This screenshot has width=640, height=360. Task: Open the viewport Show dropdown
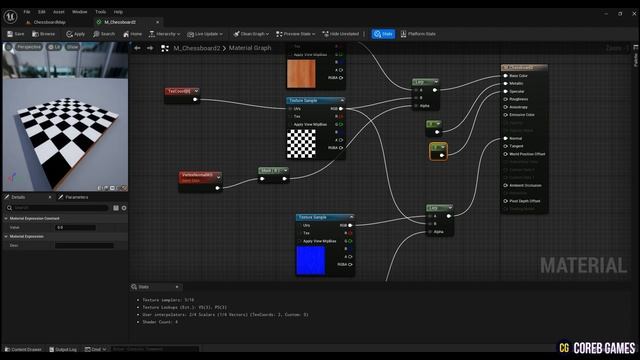[72, 47]
